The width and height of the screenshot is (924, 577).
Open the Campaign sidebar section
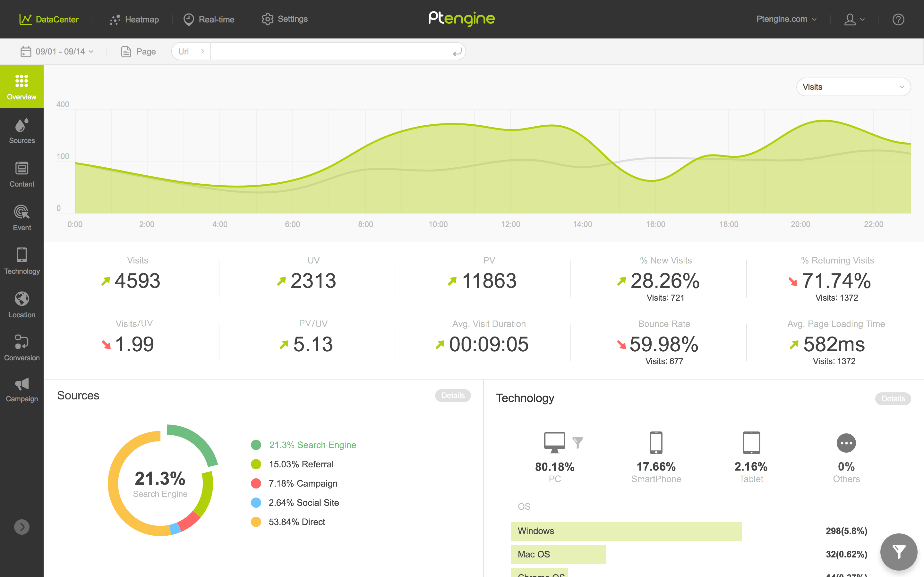[22, 390]
